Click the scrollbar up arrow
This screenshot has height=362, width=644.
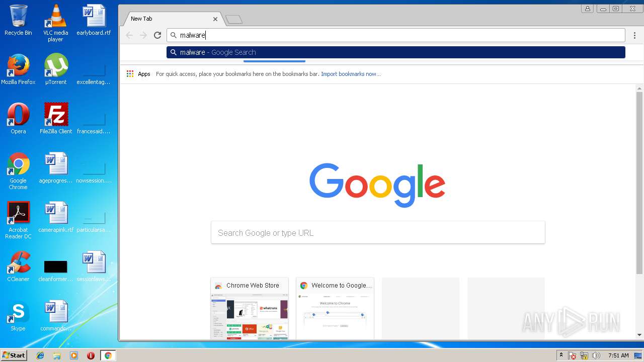pos(639,88)
